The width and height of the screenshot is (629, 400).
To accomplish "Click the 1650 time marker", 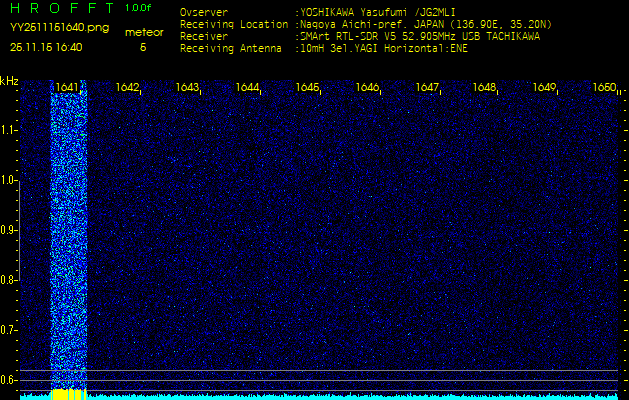I will click(604, 88).
